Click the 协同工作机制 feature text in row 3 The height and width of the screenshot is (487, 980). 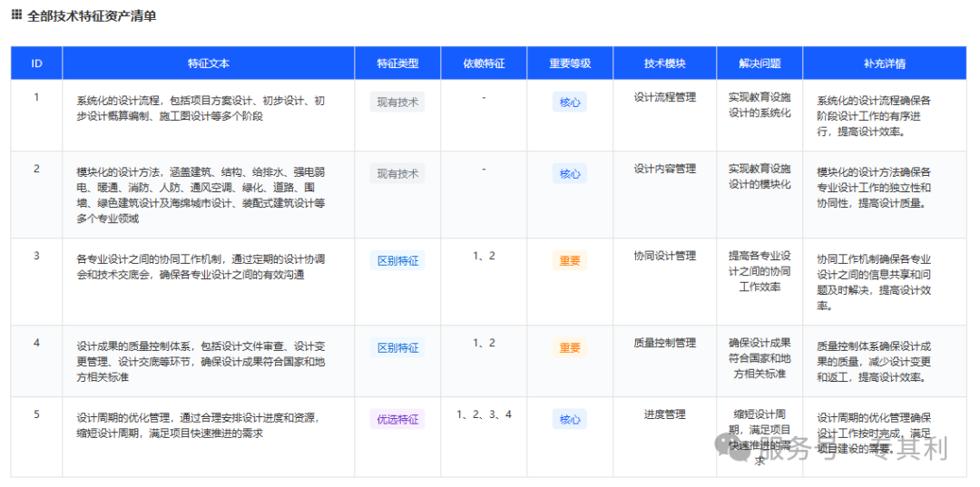coord(201,268)
